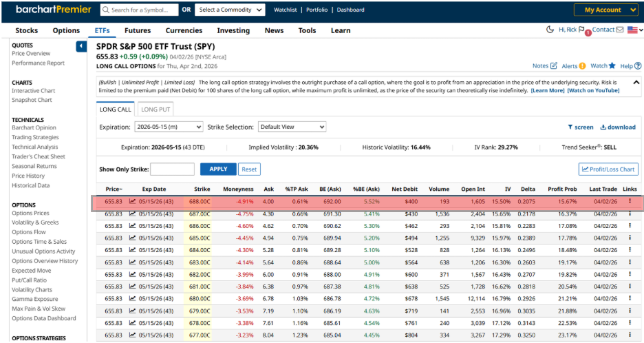Click the notifications flag icon beside Hi, Rick
The image size is (644, 343).
click(582, 30)
